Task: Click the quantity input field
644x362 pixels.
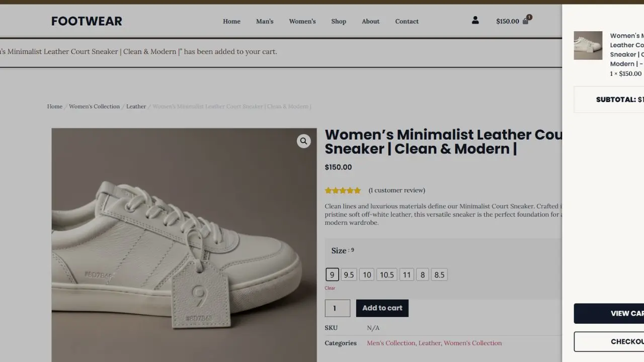Action: pyautogui.click(x=337, y=308)
